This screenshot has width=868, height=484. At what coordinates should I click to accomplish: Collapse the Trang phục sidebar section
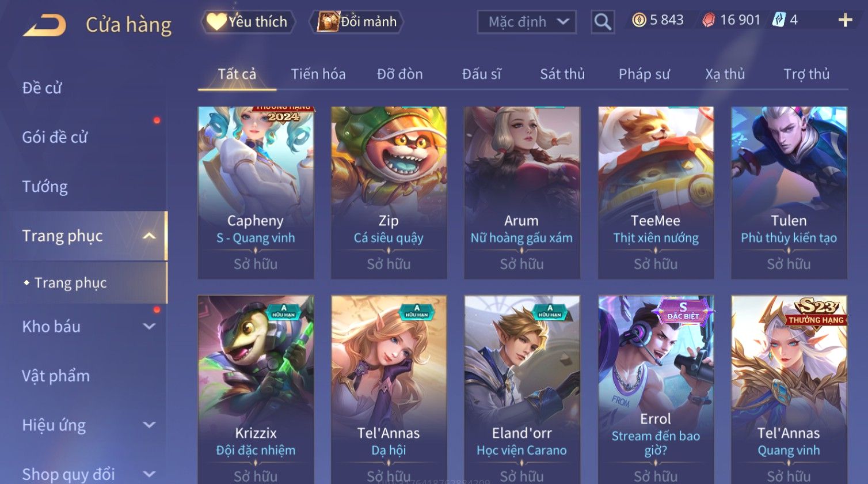point(149,236)
